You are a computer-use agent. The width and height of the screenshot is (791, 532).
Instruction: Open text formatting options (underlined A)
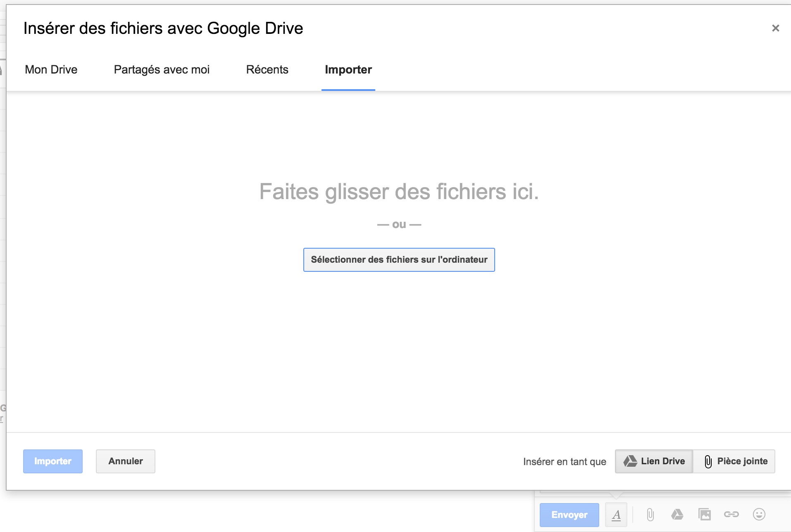tap(616, 515)
